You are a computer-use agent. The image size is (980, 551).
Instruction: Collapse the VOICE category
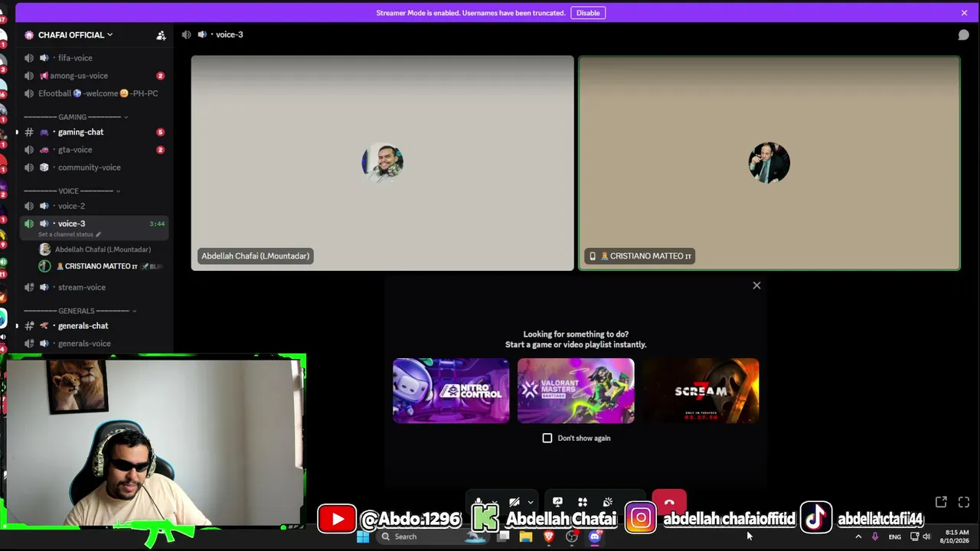(x=71, y=191)
